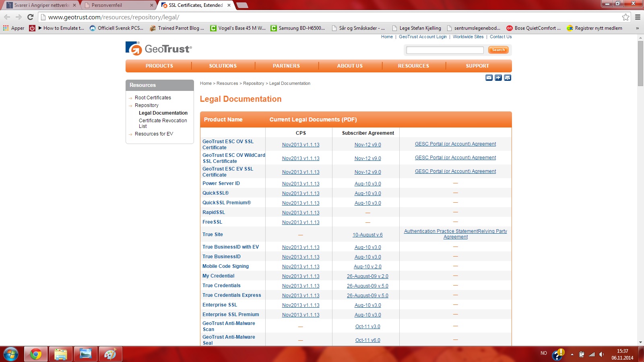Open the 'How to Emulate t...' bookmark

coord(61,28)
